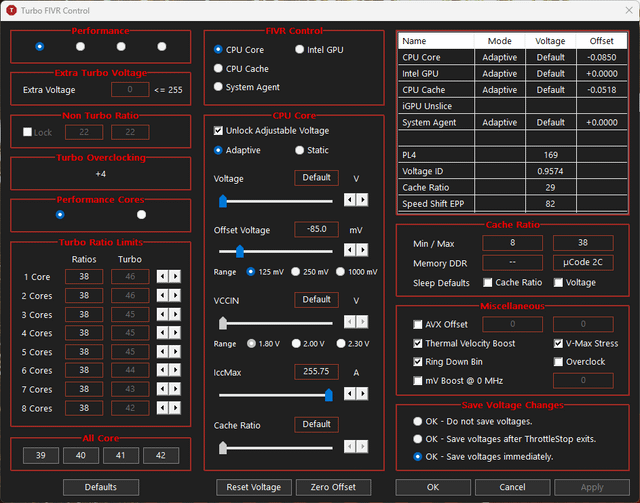Set All Core ratio to 39

coord(41,456)
